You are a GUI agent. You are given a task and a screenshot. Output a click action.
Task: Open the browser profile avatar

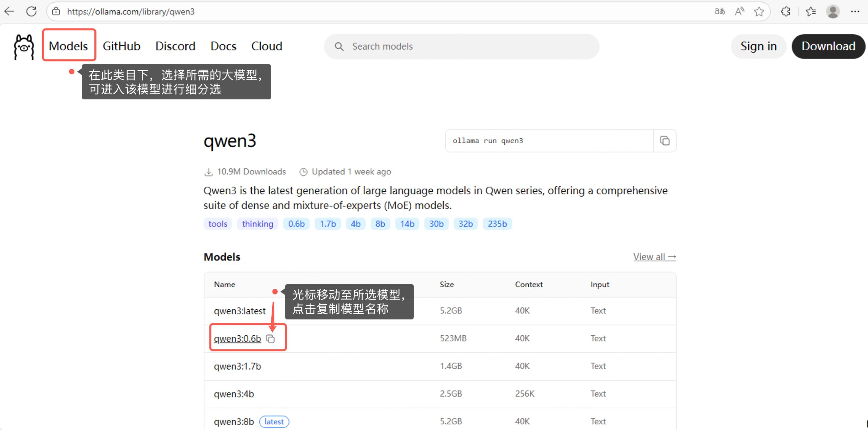click(832, 11)
